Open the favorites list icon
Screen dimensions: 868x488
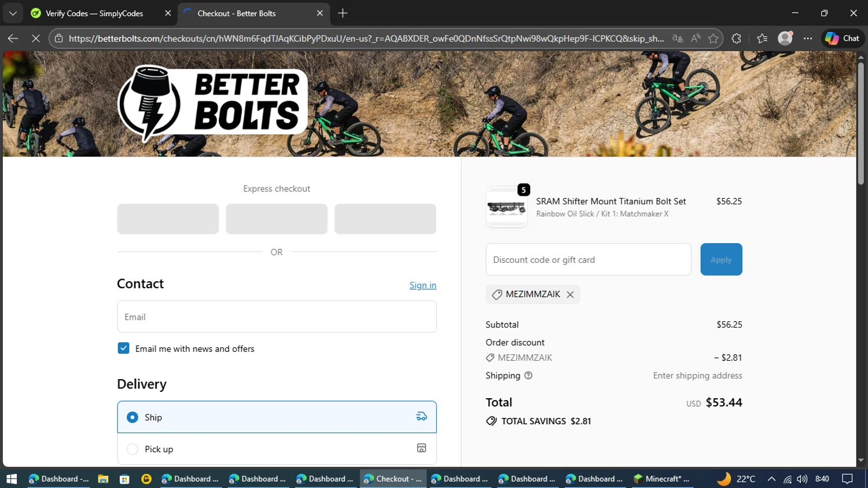point(762,38)
